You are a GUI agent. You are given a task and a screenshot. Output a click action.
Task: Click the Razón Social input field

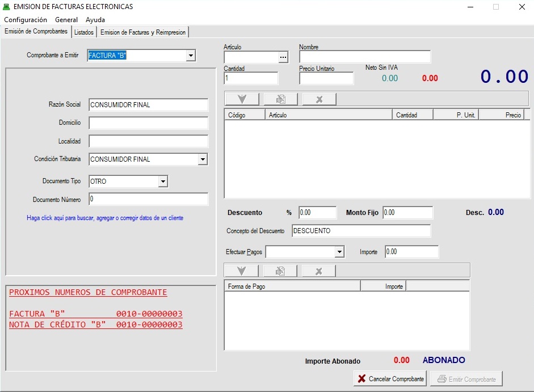tap(149, 105)
